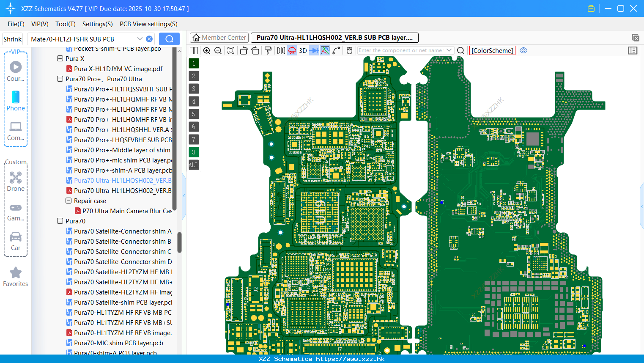Open the component name dropdown arrow
The height and width of the screenshot is (363, 644).
point(449,50)
